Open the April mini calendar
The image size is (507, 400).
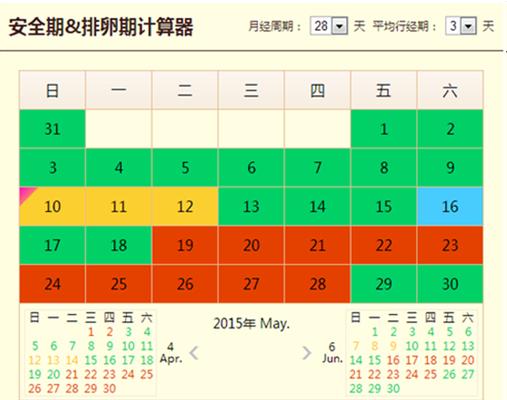(90, 353)
